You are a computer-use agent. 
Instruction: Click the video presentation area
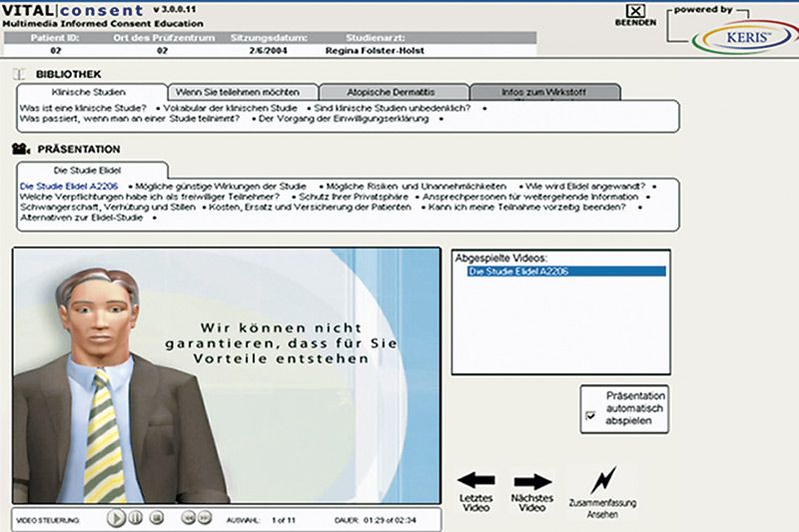227,375
